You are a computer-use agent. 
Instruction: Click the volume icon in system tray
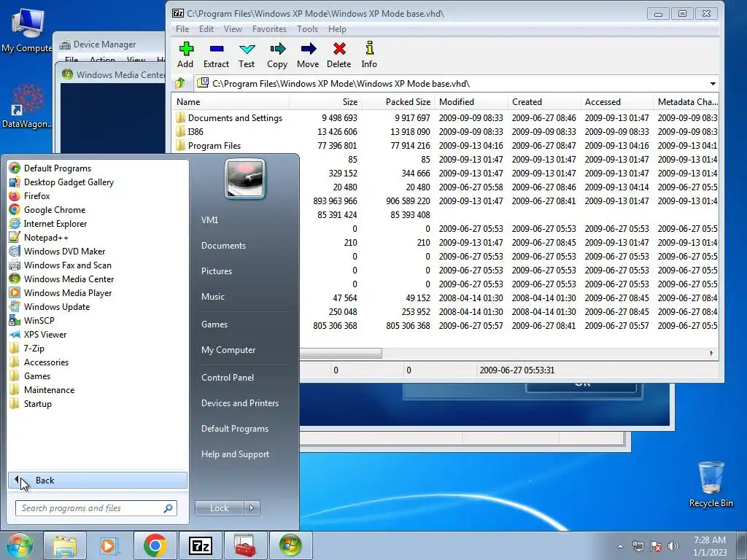(673, 546)
